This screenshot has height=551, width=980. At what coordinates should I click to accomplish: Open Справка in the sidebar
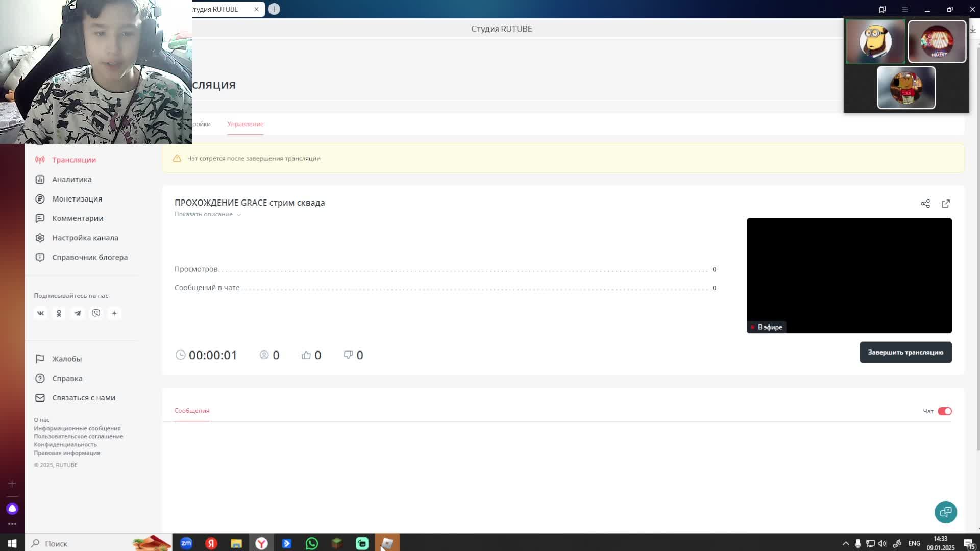[59, 378]
